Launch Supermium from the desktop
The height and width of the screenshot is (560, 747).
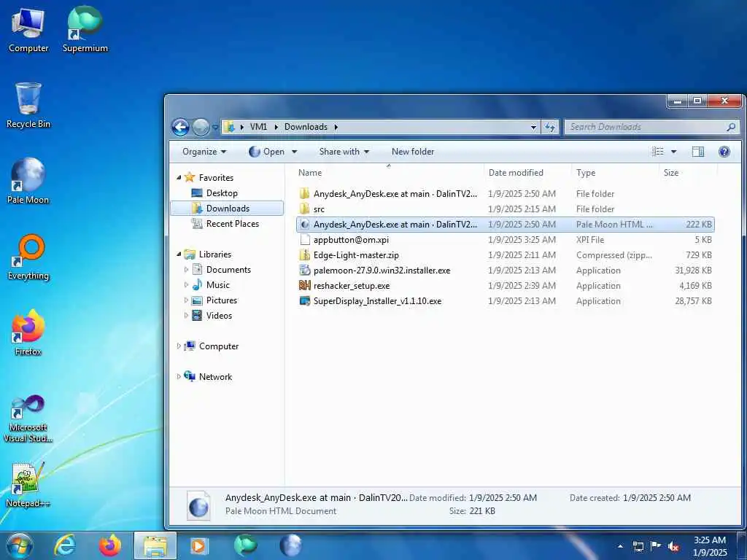85,30
